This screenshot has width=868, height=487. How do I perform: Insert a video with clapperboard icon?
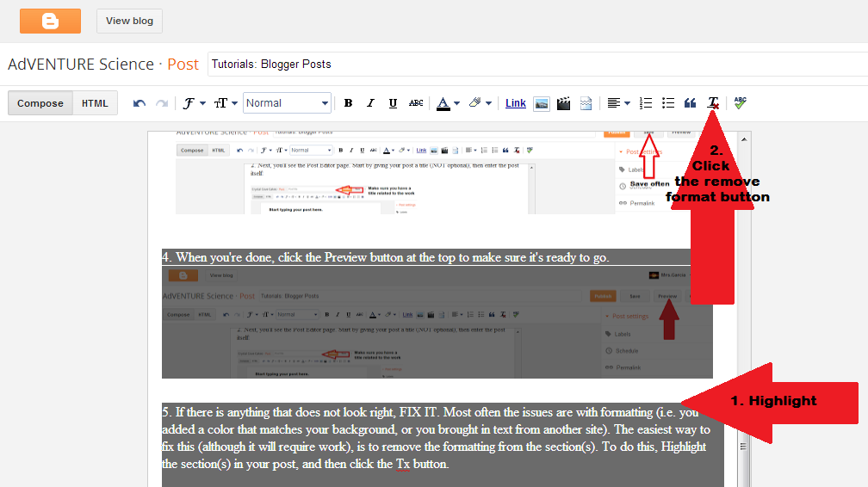563,103
